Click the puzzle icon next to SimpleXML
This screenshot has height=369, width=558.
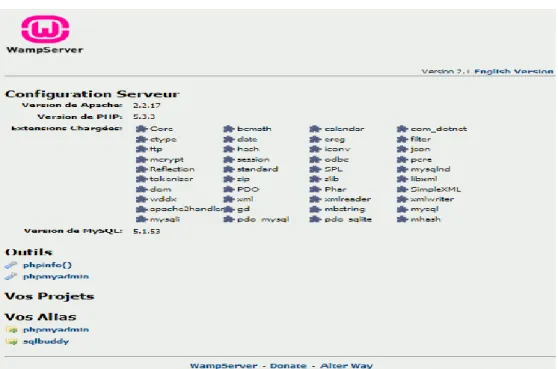pos(402,189)
